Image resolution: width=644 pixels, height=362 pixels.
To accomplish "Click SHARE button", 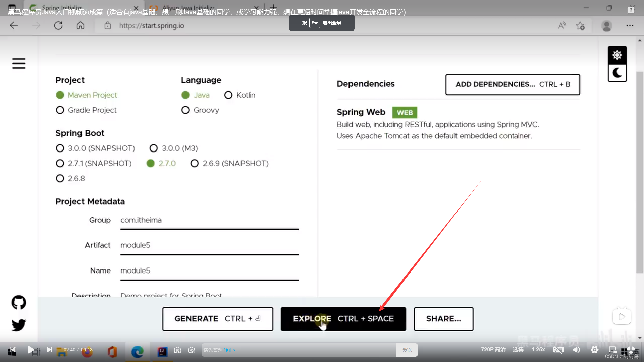I will [443, 319].
